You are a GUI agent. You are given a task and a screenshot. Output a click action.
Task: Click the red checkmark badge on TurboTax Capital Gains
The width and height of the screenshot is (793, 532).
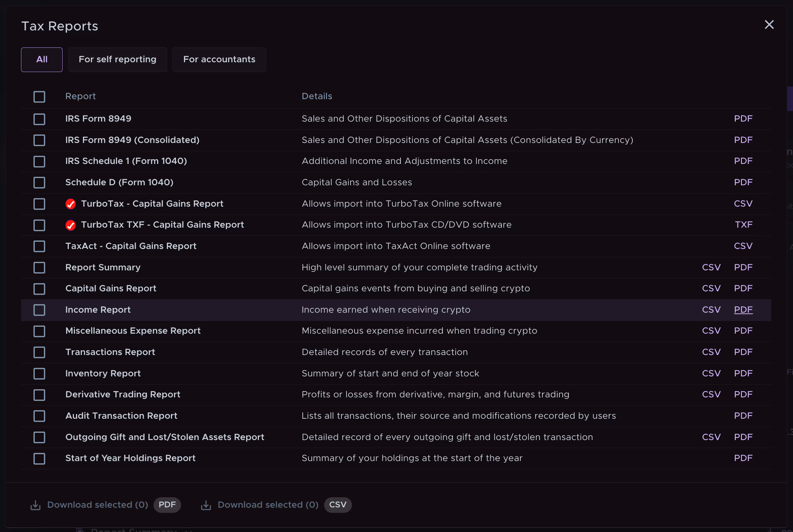tap(71, 204)
